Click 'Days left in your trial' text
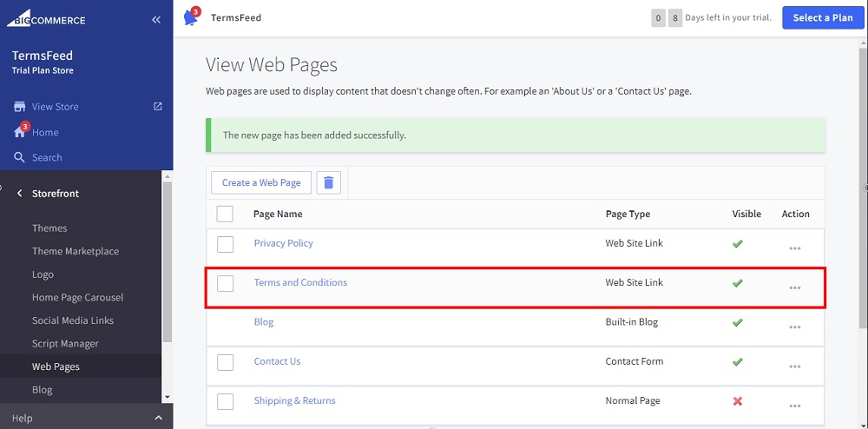868x429 pixels. tap(728, 17)
